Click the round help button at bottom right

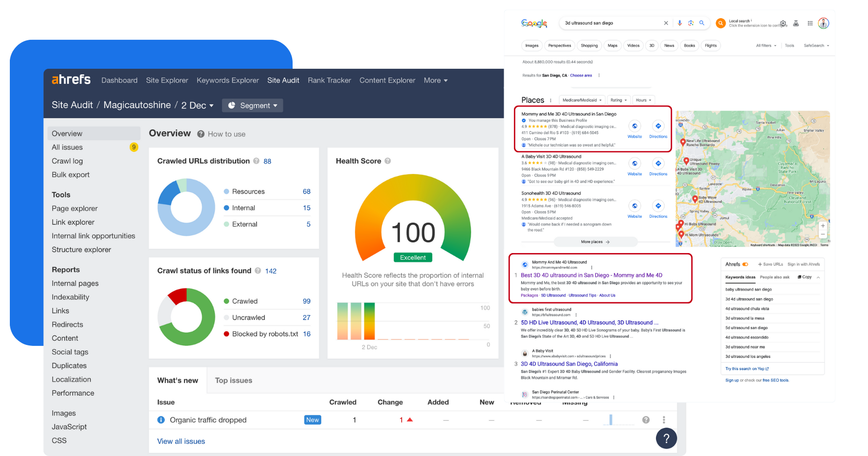pyautogui.click(x=666, y=438)
